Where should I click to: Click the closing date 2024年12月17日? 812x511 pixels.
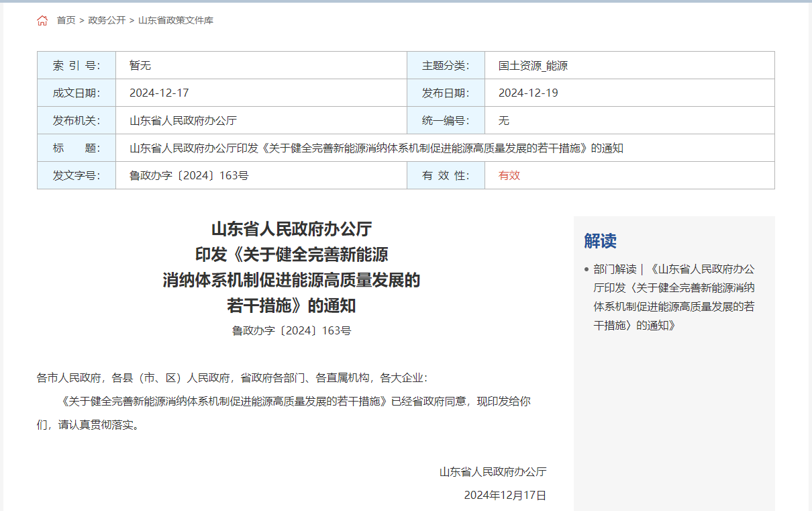point(505,496)
